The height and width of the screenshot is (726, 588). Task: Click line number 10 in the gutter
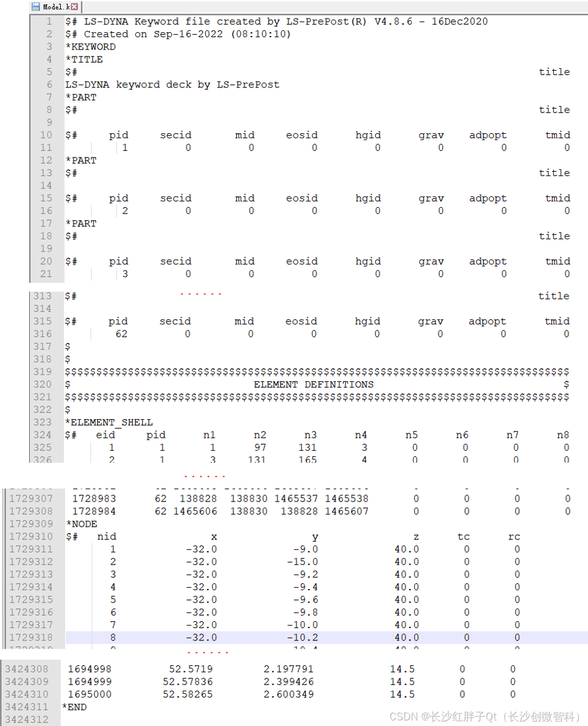[x=46, y=135]
